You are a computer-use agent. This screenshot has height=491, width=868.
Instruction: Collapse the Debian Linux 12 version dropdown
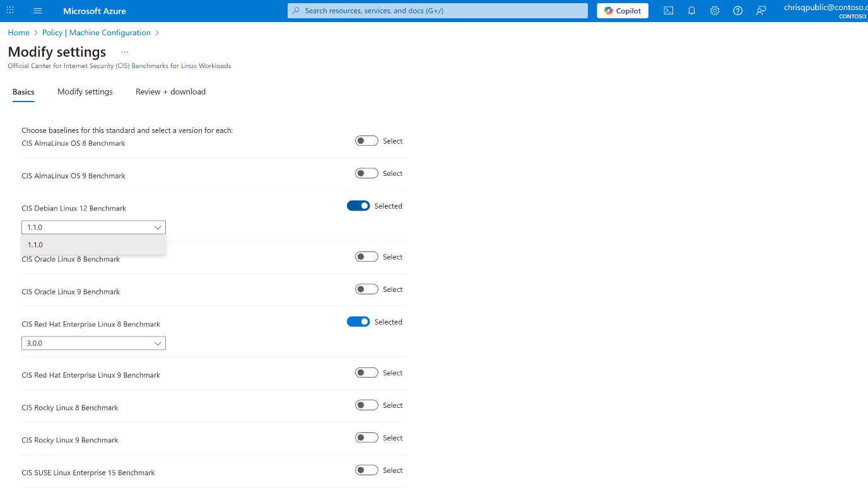click(x=93, y=228)
